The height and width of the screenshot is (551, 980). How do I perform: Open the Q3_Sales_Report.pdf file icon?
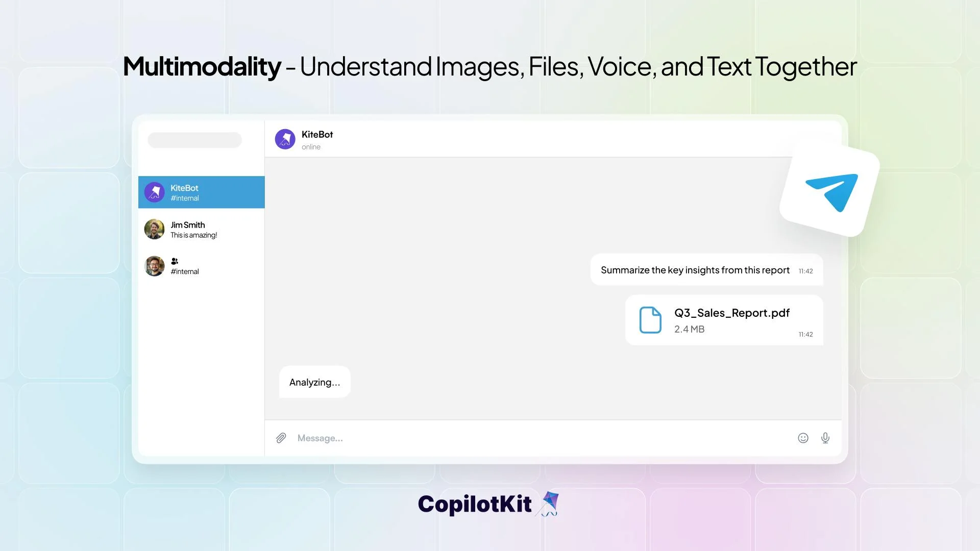[x=650, y=320]
